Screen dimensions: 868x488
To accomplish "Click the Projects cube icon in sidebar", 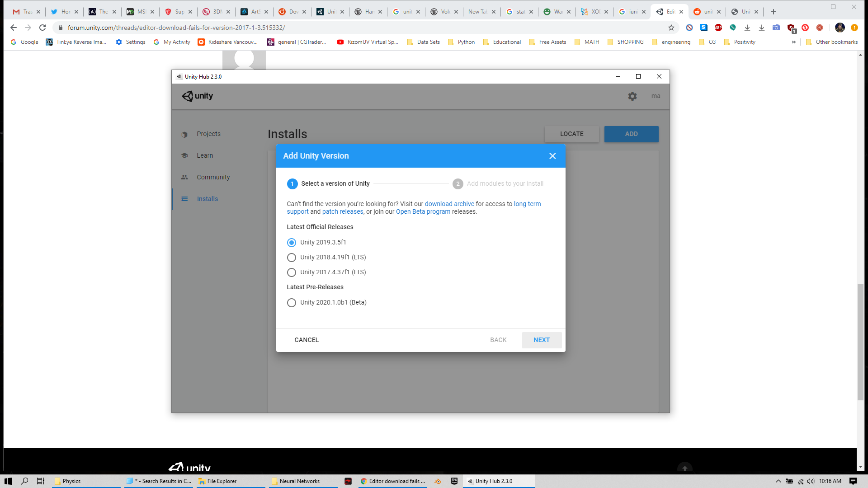I will pyautogui.click(x=184, y=134).
